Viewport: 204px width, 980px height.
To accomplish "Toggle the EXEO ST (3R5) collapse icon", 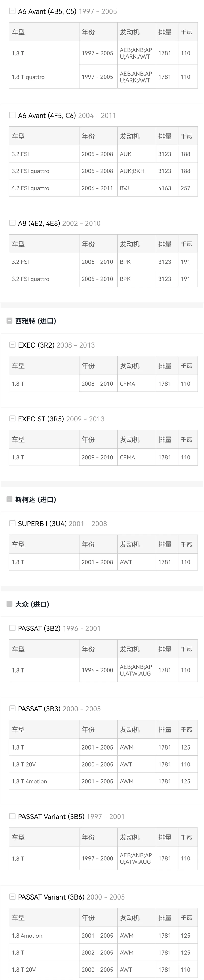I will (x=12, y=419).
